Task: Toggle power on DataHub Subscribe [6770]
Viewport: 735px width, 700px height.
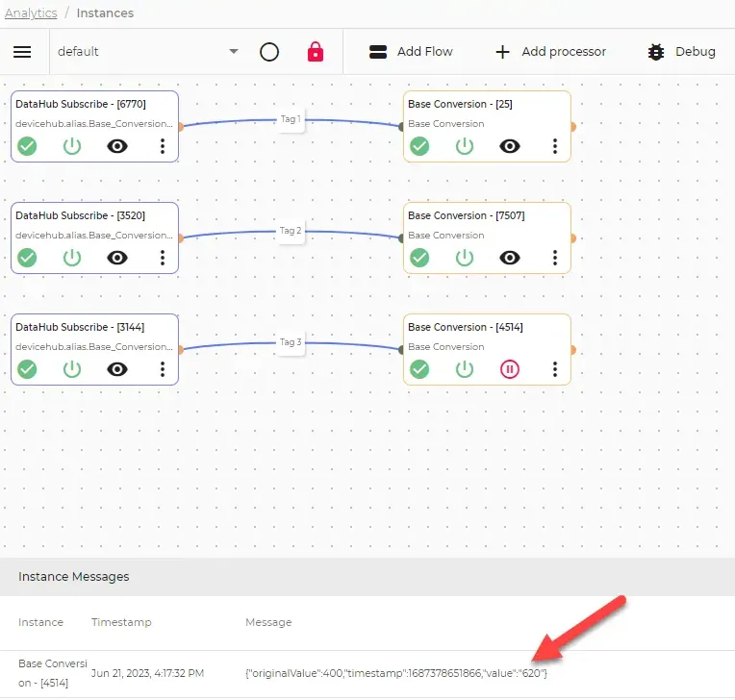Action: [x=72, y=146]
